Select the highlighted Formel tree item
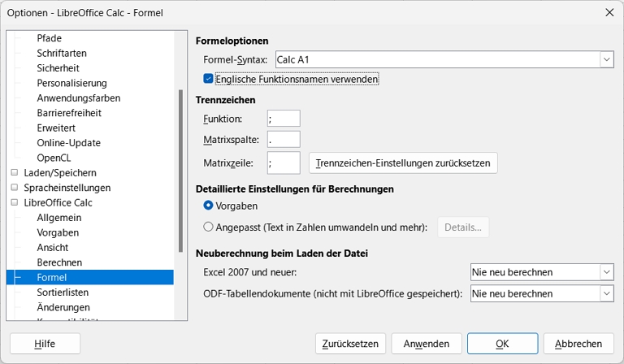This screenshot has height=364, width=624. (x=90, y=277)
